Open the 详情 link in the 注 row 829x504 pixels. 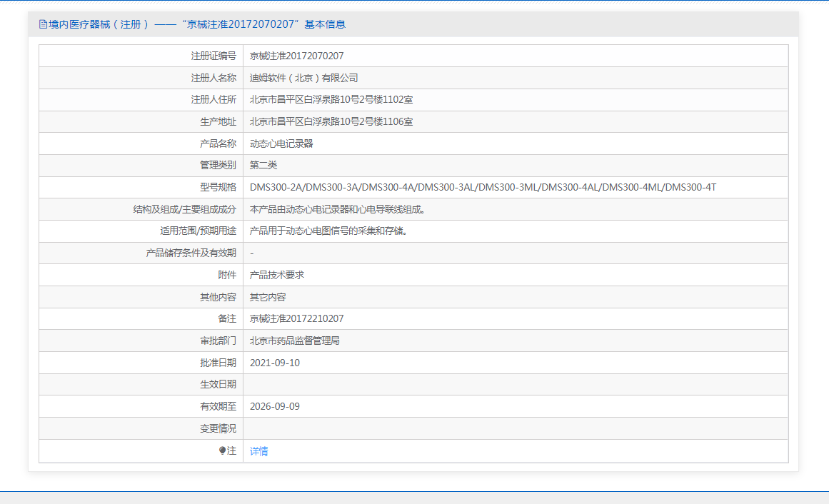tap(258, 451)
